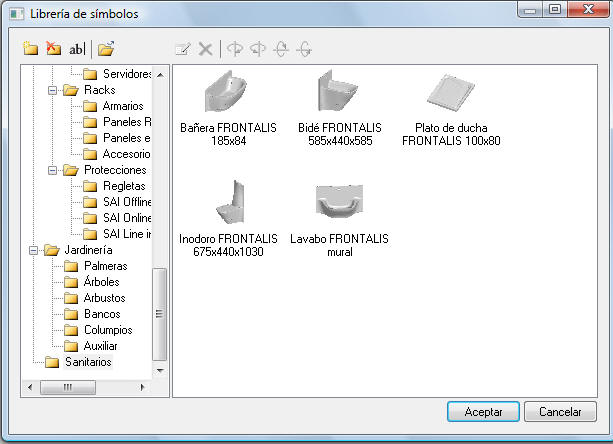Click the tree vertical scrollbar up arrow
613x444 pixels.
click(x=160, y=74)
